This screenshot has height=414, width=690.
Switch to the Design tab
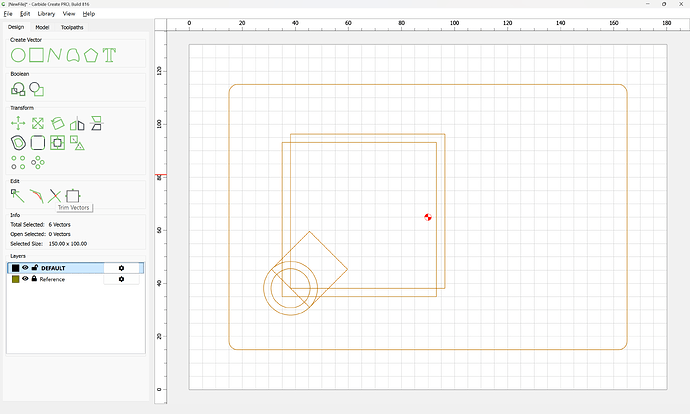click(16, 27)
